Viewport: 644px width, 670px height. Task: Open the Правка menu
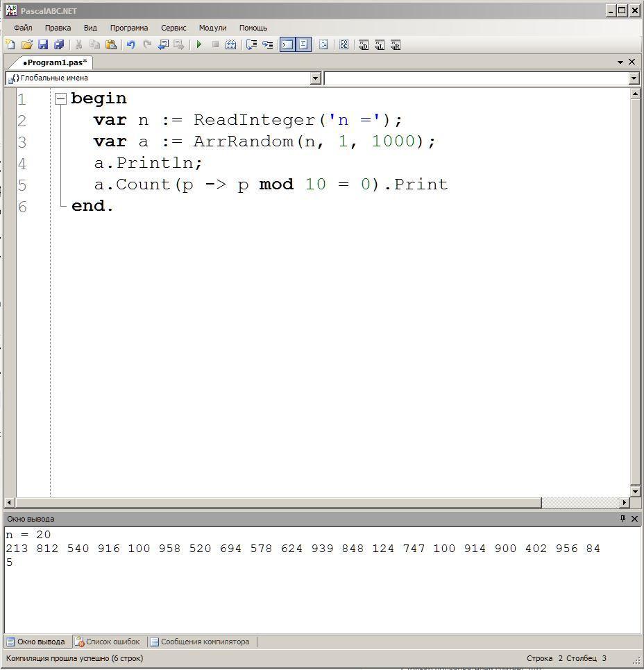pos(58,28)
